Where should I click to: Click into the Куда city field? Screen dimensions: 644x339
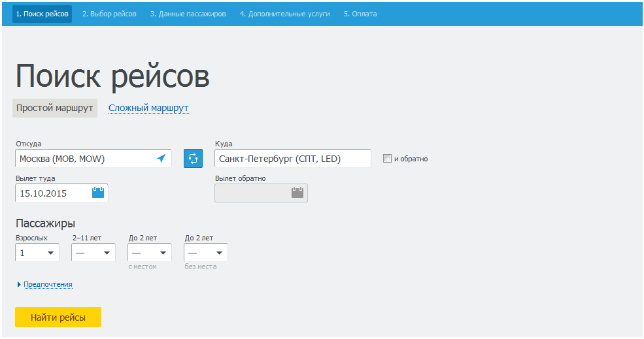pyautogui.click(x=292, y=159)
